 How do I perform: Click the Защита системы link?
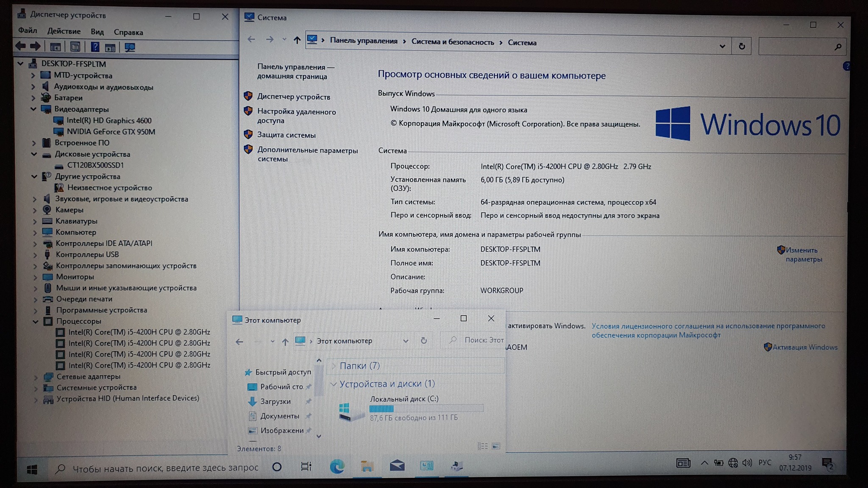tap(286, 135)
